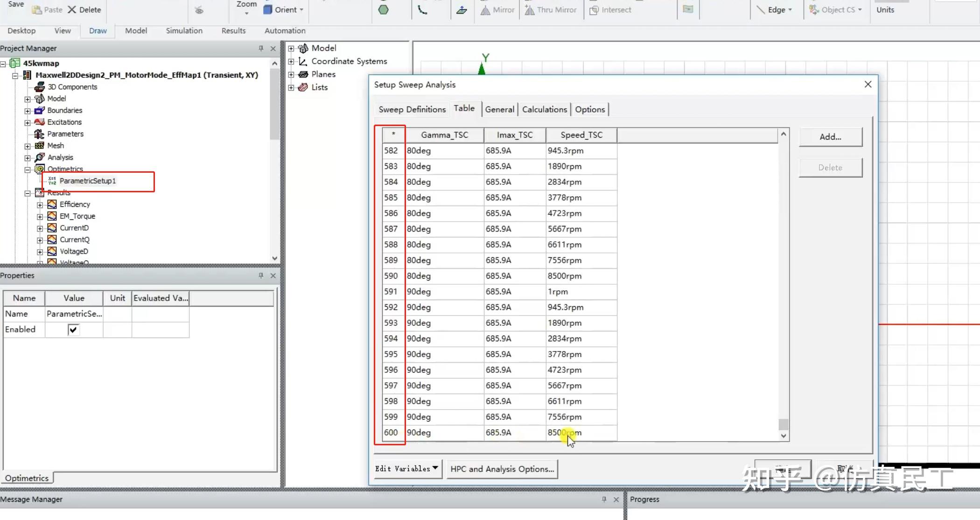Click the Intersect boolean icon
Viewport: 980px width, 520px height.
click(594, 10)
